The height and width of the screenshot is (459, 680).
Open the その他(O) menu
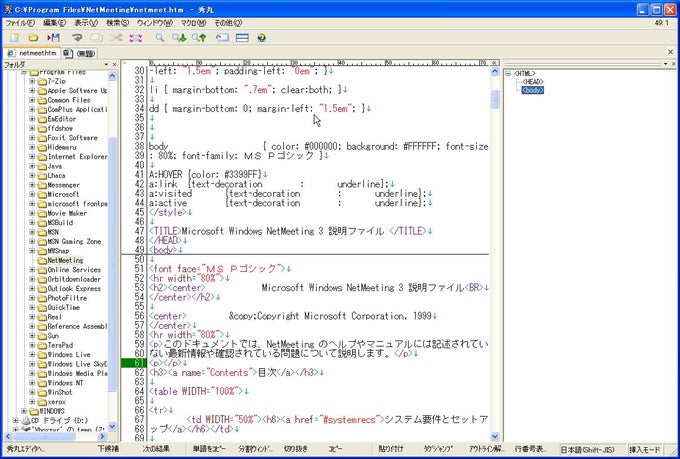coord(228,23)
